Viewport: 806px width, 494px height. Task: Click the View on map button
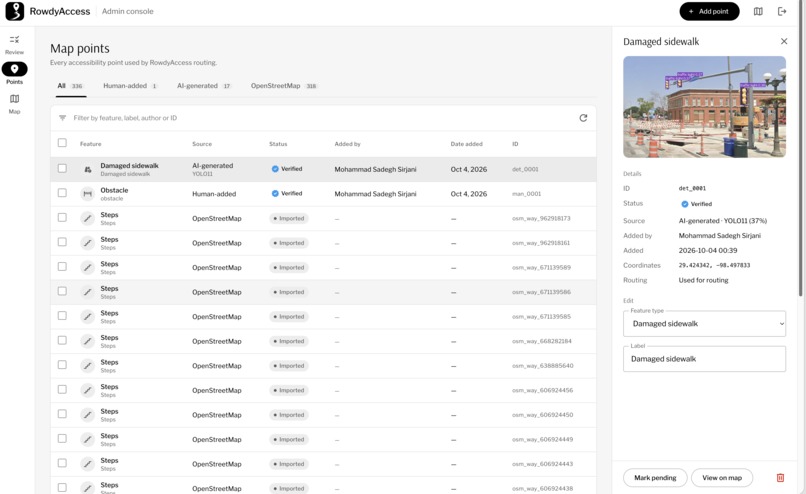(x=722, y=478)
